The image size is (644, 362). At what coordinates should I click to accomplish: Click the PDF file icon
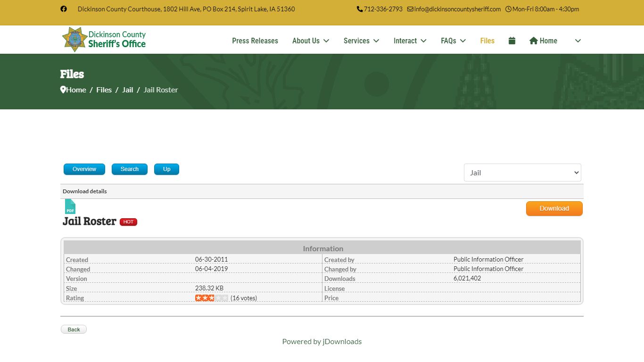point(70,207)
